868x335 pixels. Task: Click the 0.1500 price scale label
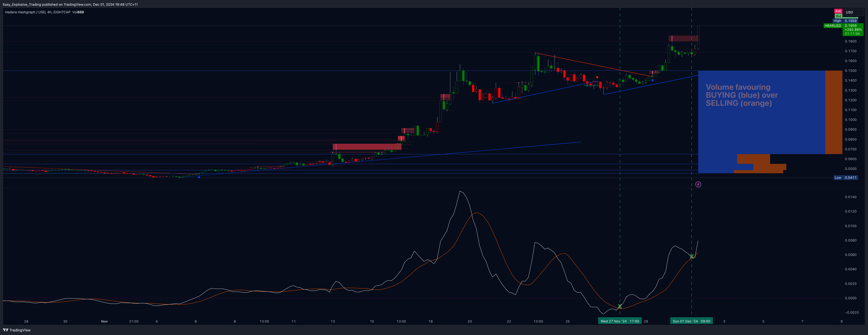point(850,71)
